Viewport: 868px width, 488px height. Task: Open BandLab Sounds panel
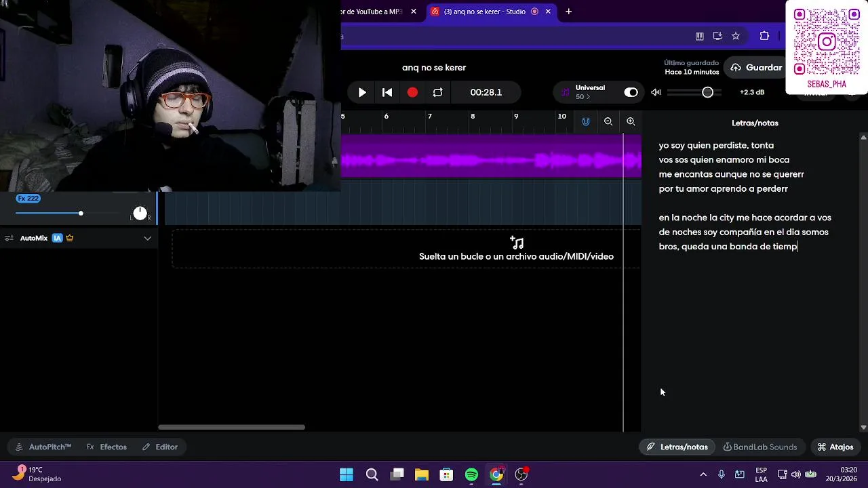(x=760, y=447)
